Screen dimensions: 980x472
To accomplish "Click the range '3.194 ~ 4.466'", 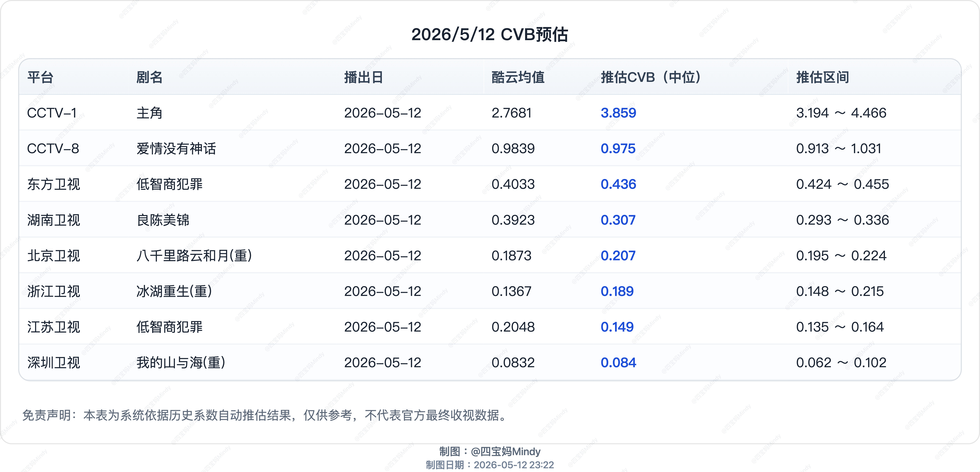I will (x=841, y=113).
